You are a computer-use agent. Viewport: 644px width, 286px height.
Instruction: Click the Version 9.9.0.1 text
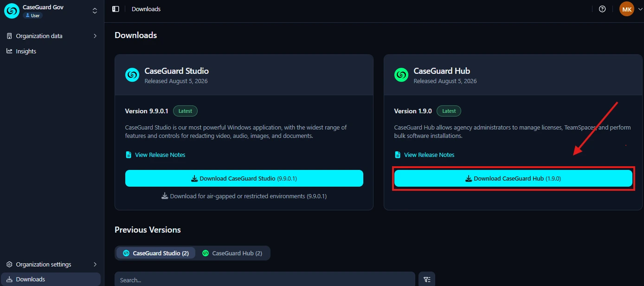coord(147,111)
